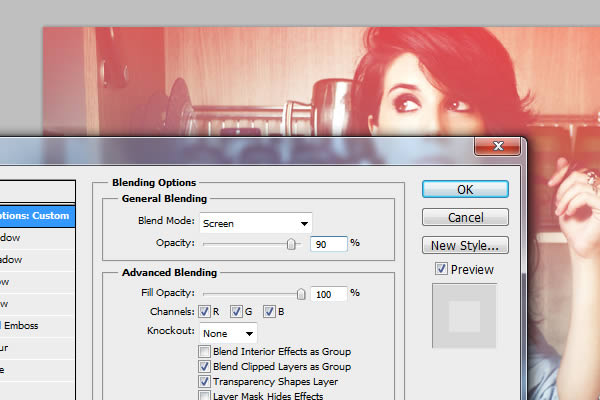Toggle the Preview checkbox
This screenshot has width=600, height=400.
pos(441,269)
